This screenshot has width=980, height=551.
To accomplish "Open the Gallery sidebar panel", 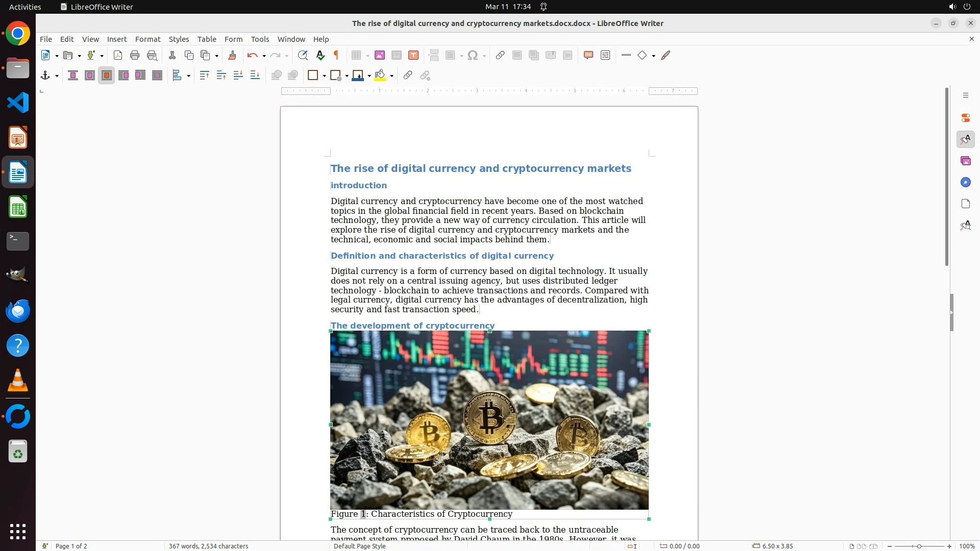I will 965,161.
